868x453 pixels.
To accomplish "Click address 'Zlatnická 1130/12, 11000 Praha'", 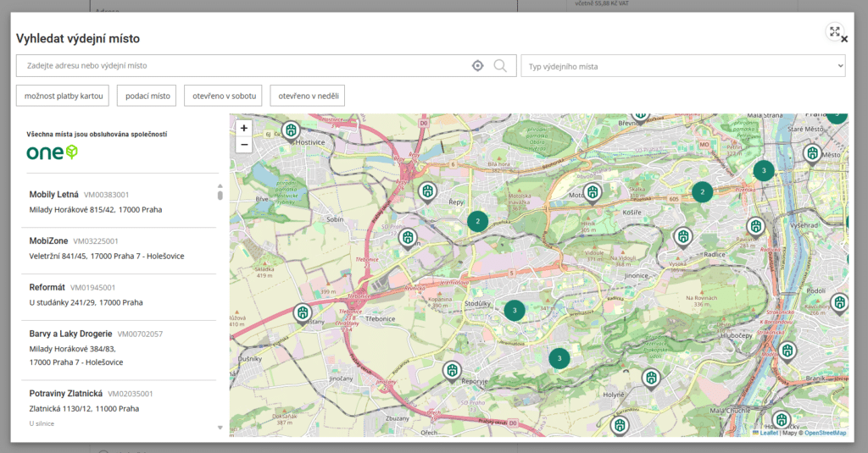I will [x=84, y=409].
